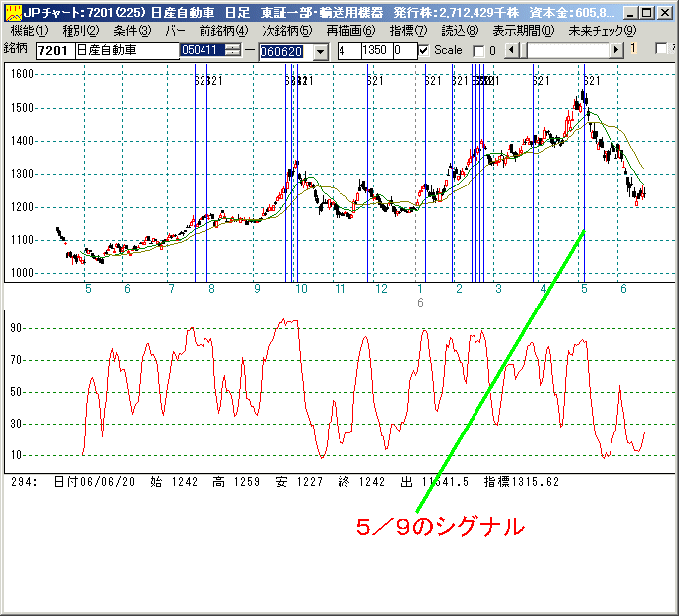679x616 pixels.
Task: Click the gray year label 6 below January
Action: tap(420, 303)
